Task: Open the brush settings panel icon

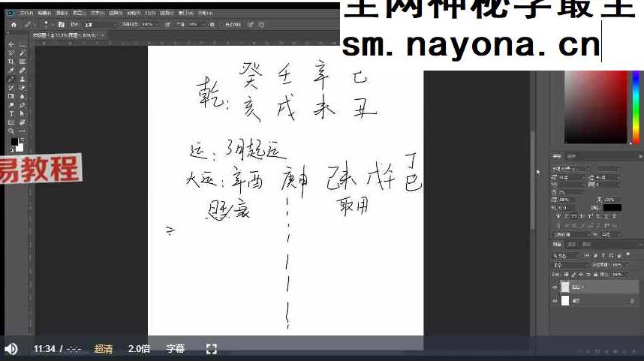Action: tap(61, 25)
